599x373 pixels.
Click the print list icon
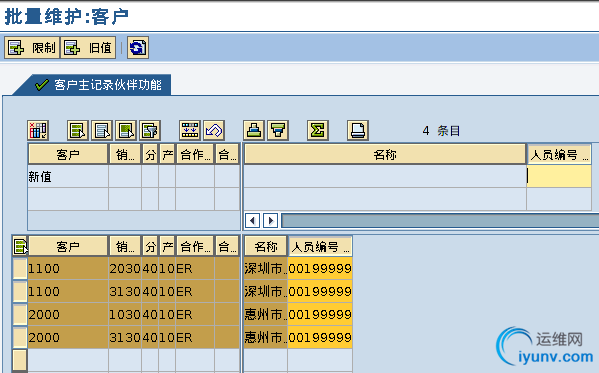(x=358, y=130)
